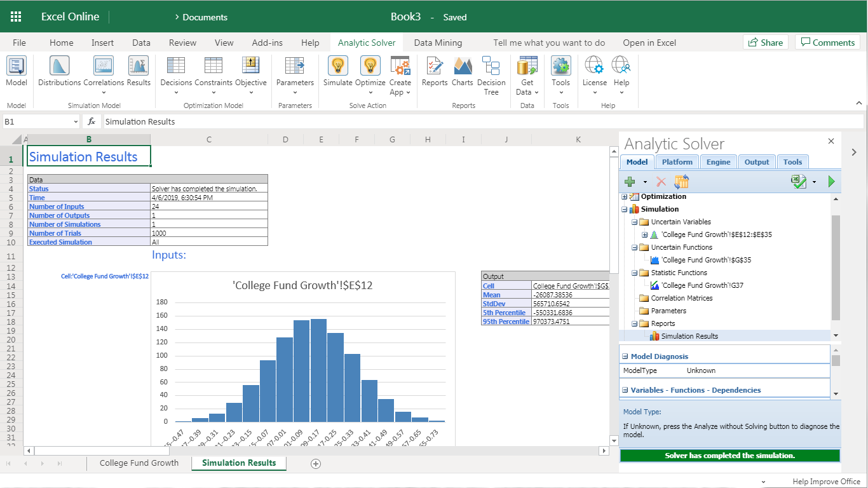The height and width of the screenshot is (488, 868).
Task: Open the Distributions tool in ribbon
Action: tap(60, 66)
